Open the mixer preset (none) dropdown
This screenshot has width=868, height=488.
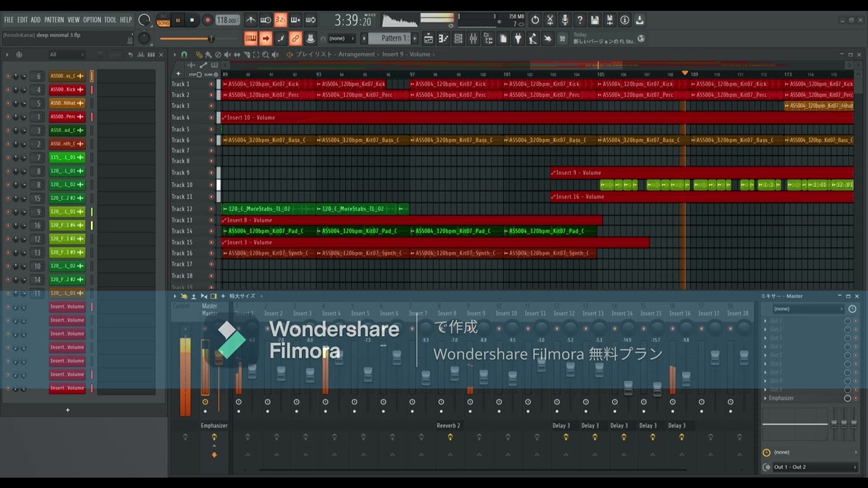coord(808,309)
